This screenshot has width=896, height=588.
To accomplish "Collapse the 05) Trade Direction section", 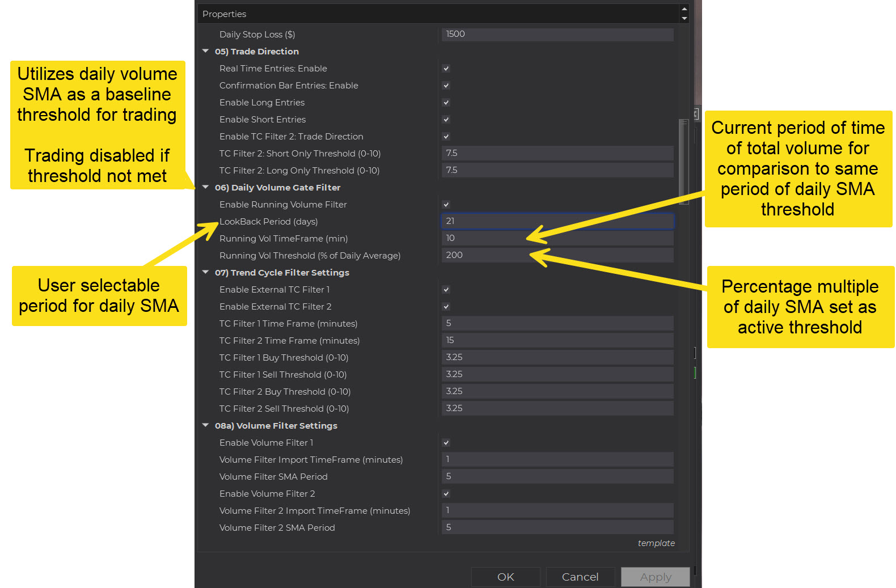I will [x=205, y=51].
